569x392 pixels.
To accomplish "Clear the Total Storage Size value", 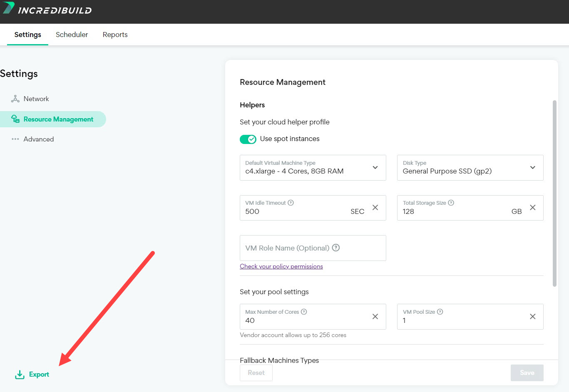I will coord(532,207).
